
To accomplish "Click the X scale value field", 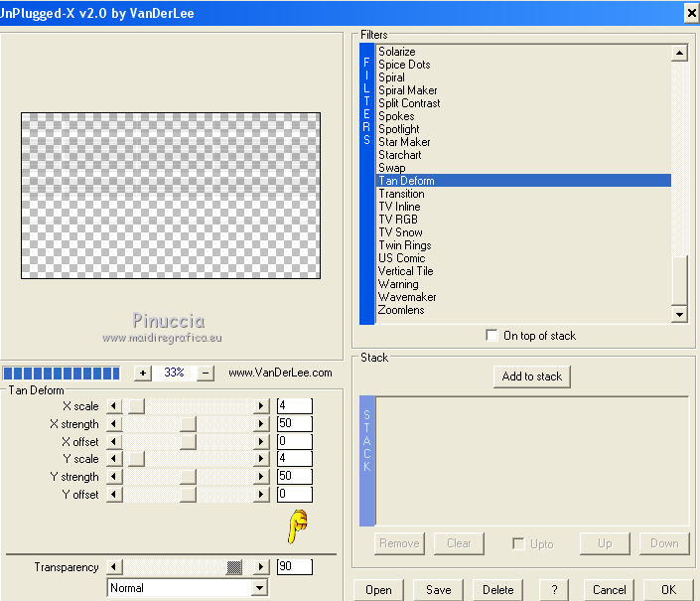I will (294, 406).
